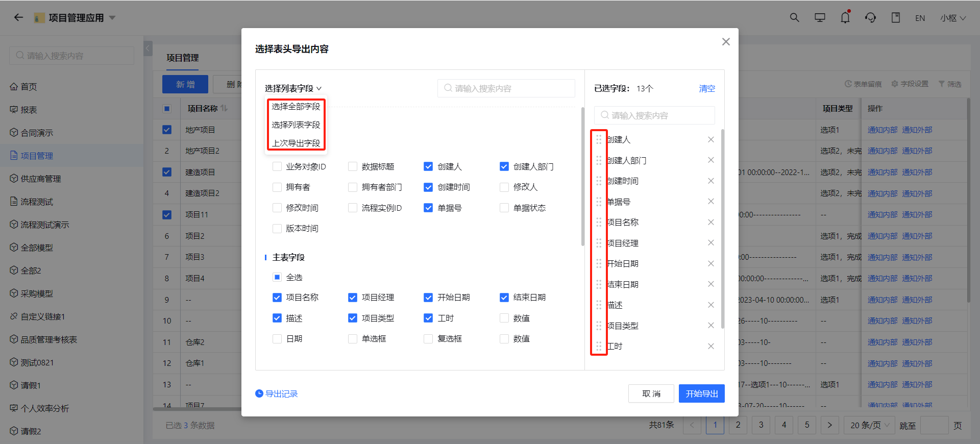Click the 取消 button
Screen dimensions: 980x444
click(651, 393)
